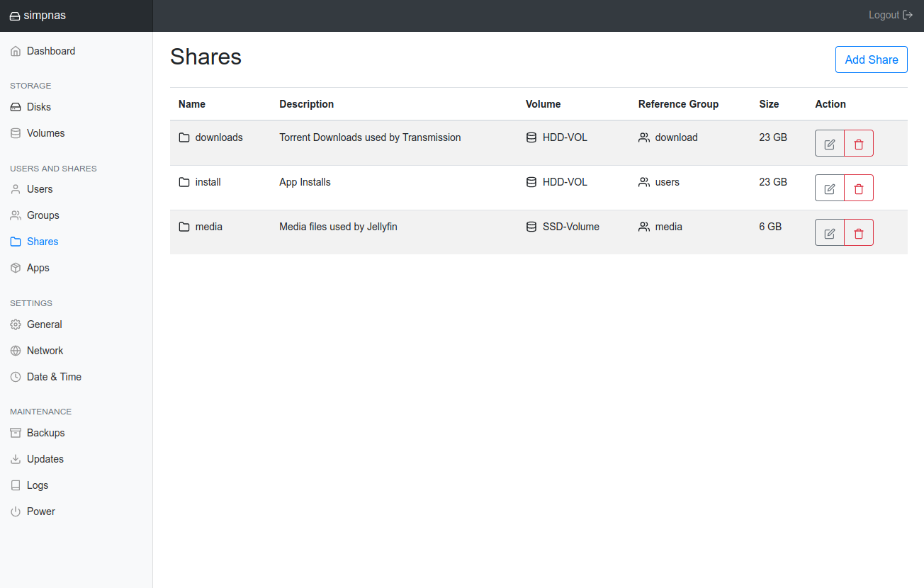Navigate to Groups in sidebar
This screenshot has height=588, width=924.
pyautogui.click(x=43, y=215)
